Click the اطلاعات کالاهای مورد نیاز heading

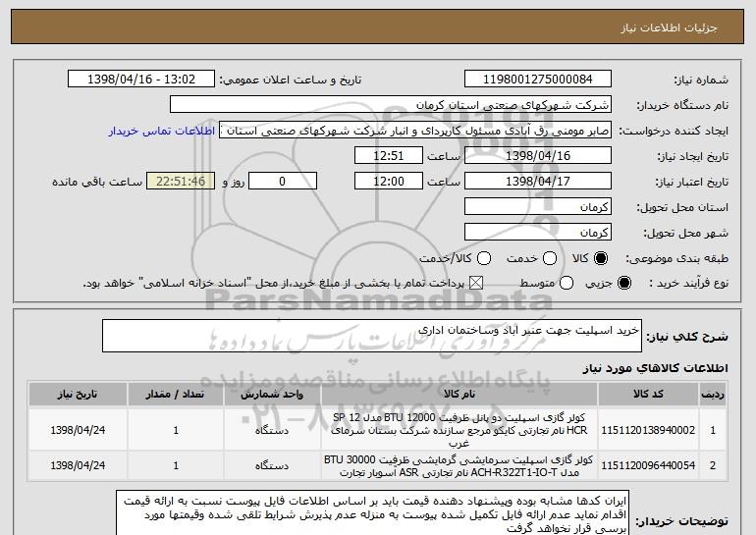coord(655,368)
